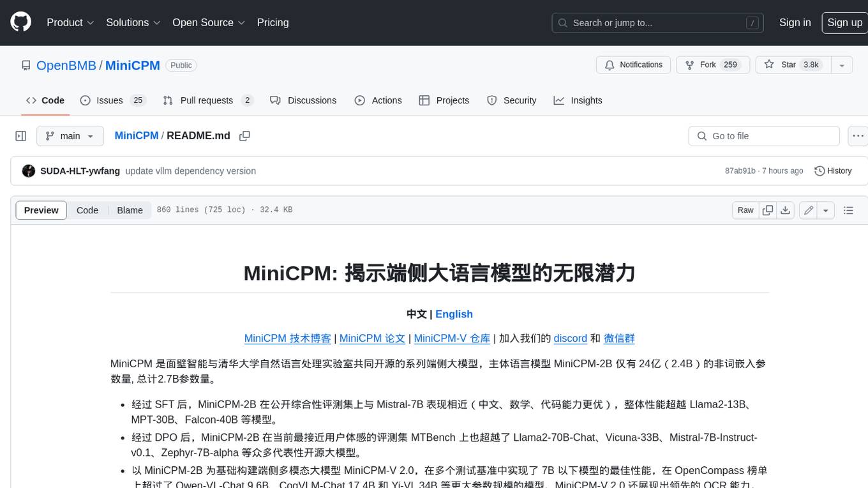Open the star lists dropdown arrow
The image size is (868, 488).
pyautogui.click(x=842, y=65)
